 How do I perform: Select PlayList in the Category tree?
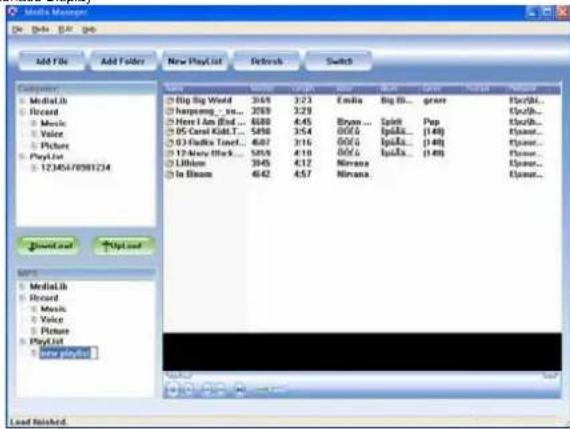(x=47, y=157)
